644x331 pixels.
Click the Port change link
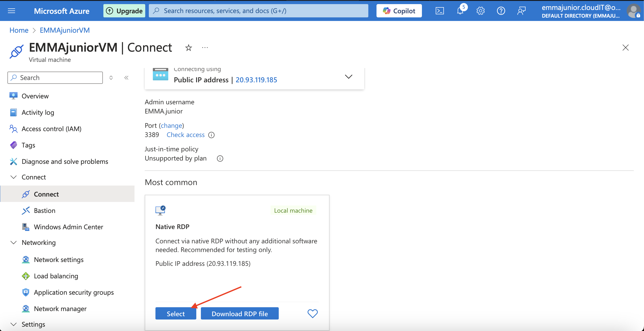[x=172, y=125]
